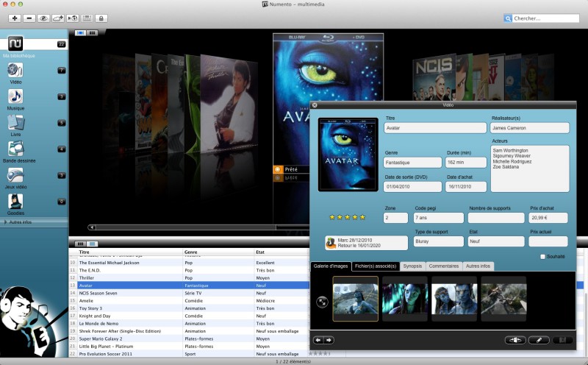This screenshot has height=365, width=588.
Task: Select The Essential Michael Jackson row
Action: tap(190, 263)
